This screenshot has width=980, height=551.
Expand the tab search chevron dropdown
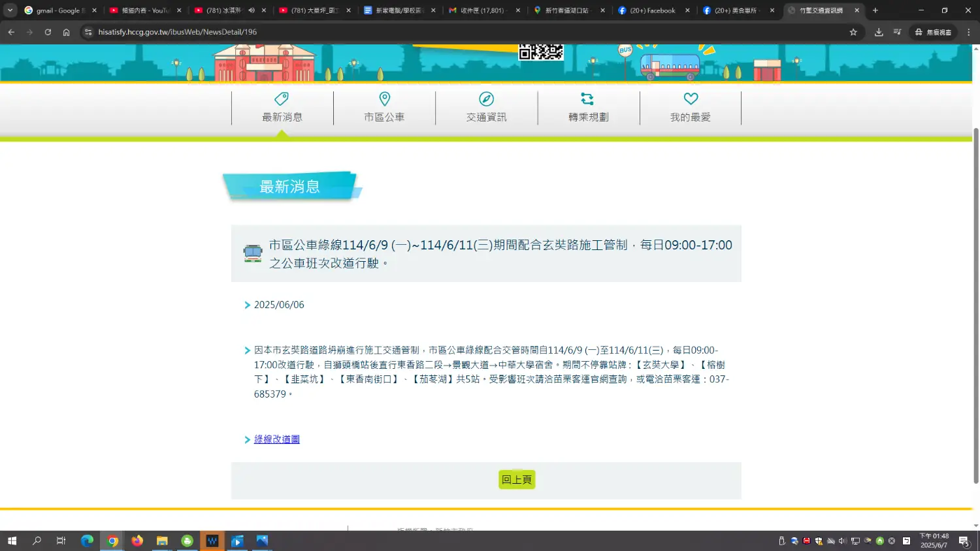(x=10, y=10)
